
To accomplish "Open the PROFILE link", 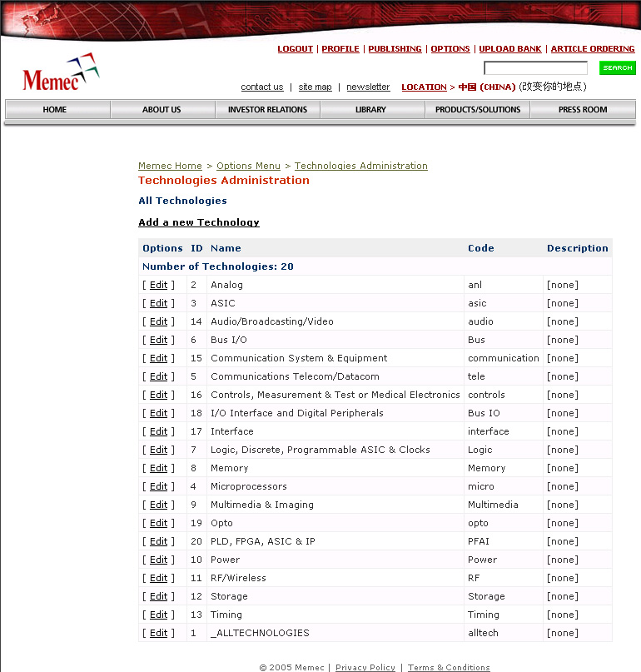I will (x=340, y=49).
